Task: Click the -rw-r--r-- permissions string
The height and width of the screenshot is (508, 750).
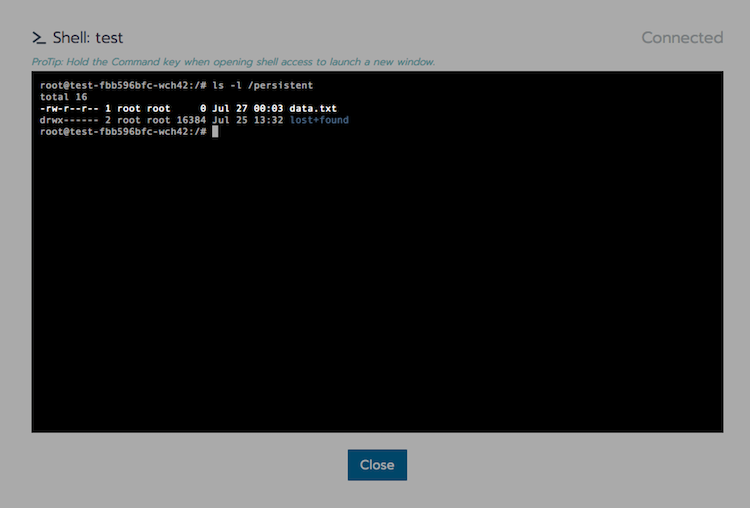Action: [x=69, y=108]
